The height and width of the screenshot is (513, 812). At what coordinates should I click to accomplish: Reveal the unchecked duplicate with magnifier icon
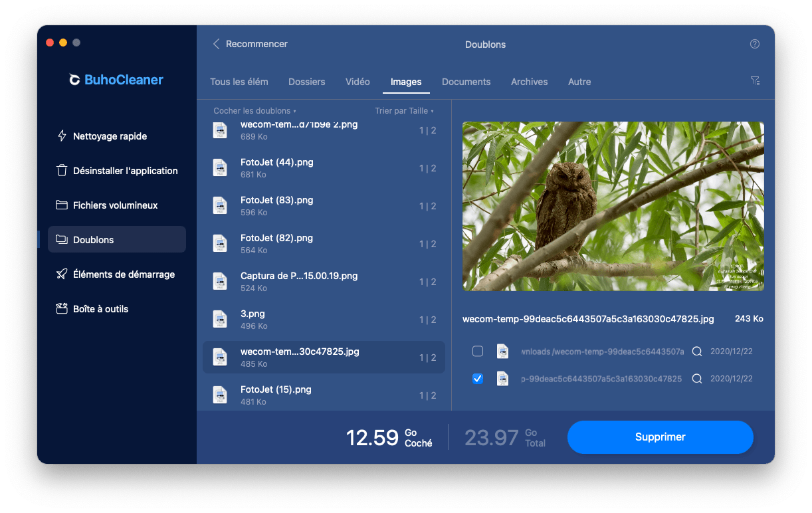(x=697, y=352)
